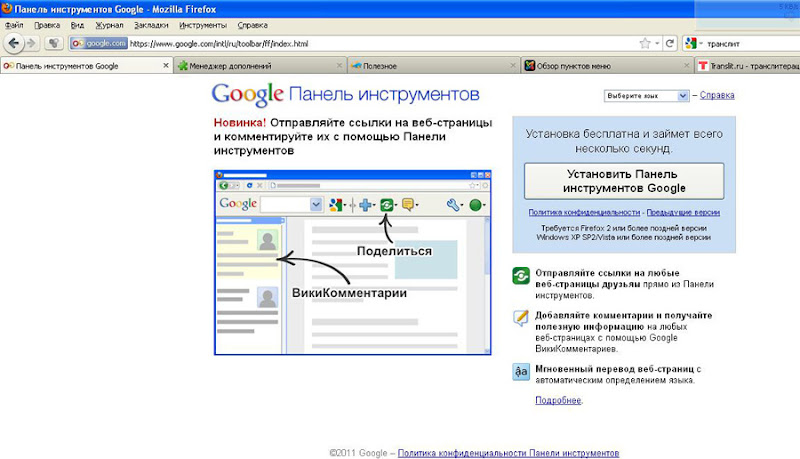This screenshot has width=800, height=459.
Task: Click Установить Панель инструментов Google button
Action: pyautogui.click(x=624, y=181)
